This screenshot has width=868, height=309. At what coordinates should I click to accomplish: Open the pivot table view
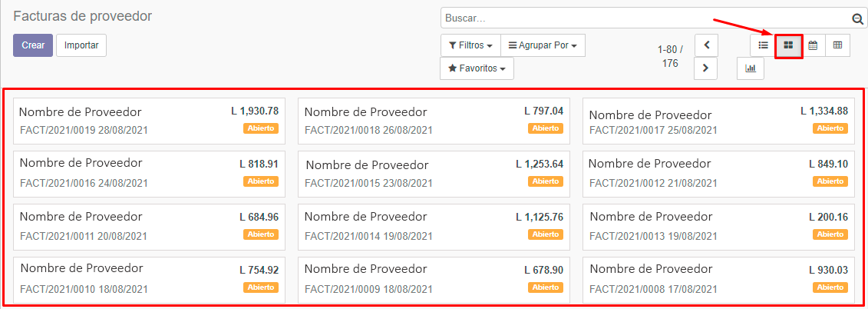tap(837, 45)
